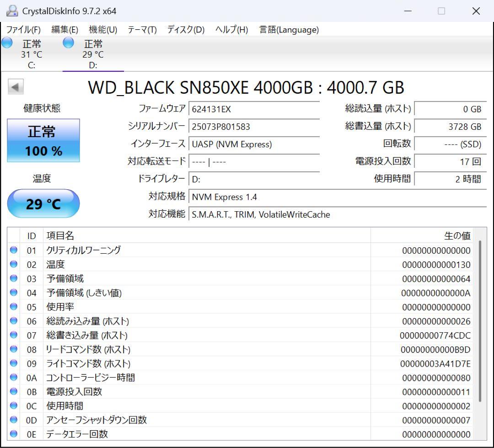Image resolution: width=494 pixels, height=448 pixels.
Task: Click the status dot beside the 温度 attribute
Action: (14, 264)
